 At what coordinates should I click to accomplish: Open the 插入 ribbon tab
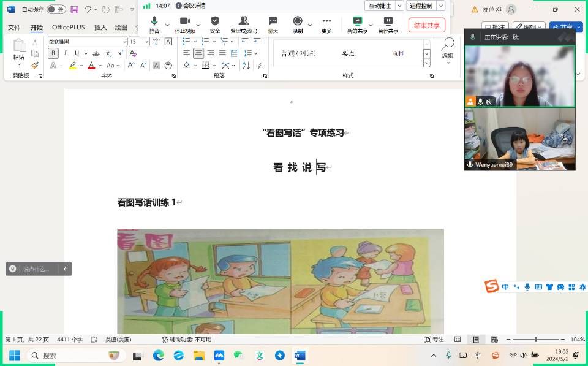pyautogui.click(x=100, y=28)
